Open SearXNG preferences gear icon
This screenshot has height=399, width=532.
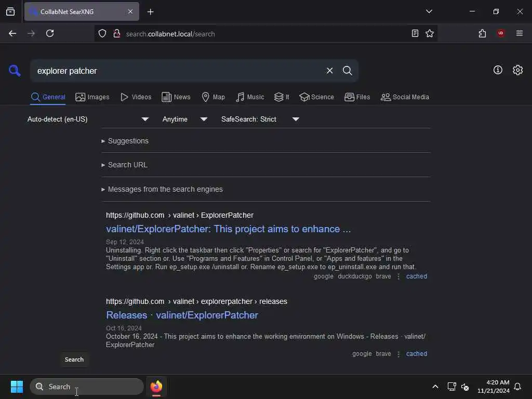pos(517,70)
